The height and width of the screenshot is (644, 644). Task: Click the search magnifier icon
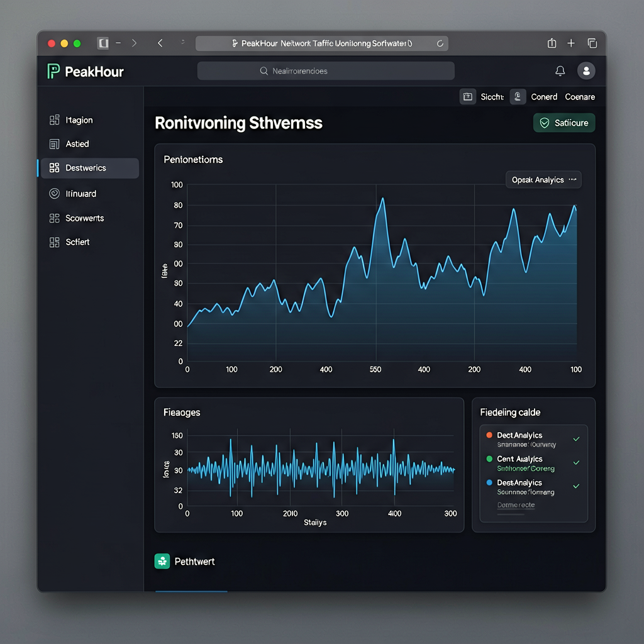click(x=264, y=71)
